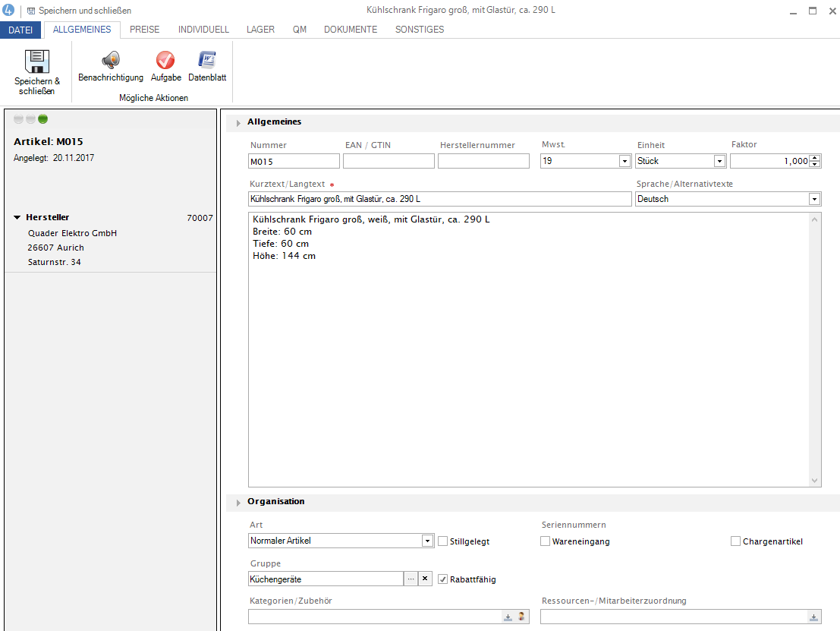Viewport: 840px width, 631px height.
Task: Uncheck the Rabattfähig checkbox
Action: 443,579
